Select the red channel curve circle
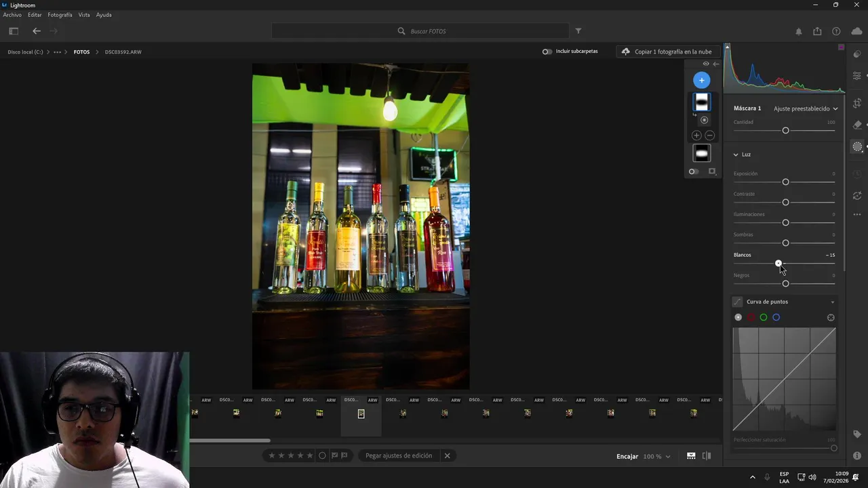 751,317
